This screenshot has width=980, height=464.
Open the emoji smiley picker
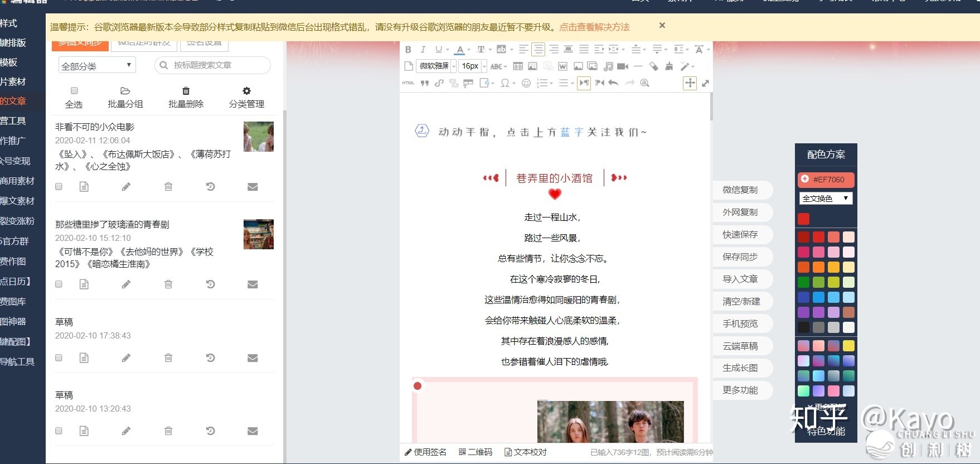tap(526, 83)
